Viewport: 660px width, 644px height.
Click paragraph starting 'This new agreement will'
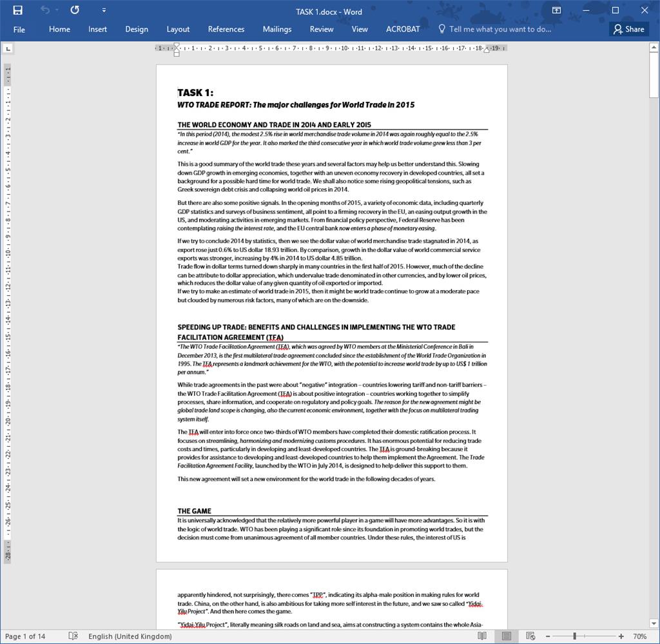pos(306,478)
